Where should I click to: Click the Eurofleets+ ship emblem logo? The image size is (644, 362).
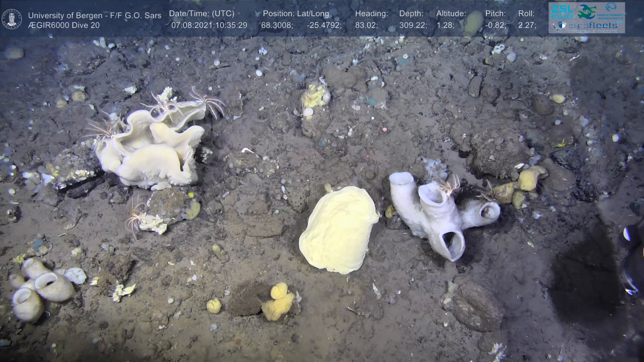[559, 25]
